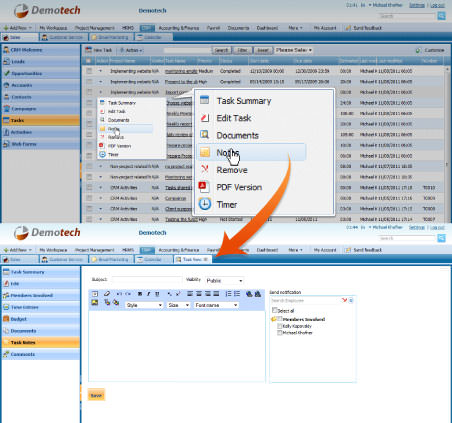Click the underline icon in the notes editor
Screen dimensions: 452x423
tap(157, 294)
